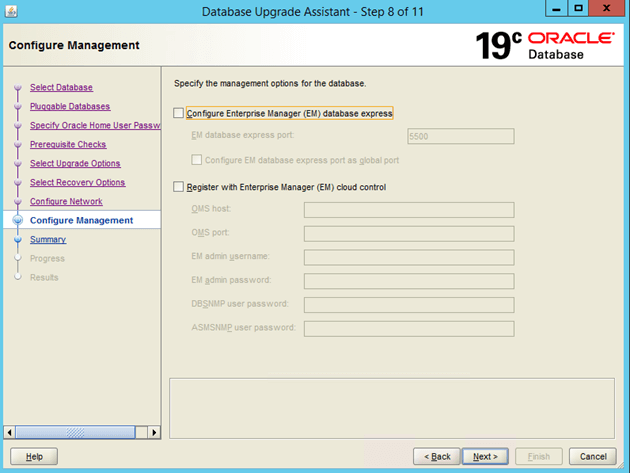Click the Next button

[485, 456]
